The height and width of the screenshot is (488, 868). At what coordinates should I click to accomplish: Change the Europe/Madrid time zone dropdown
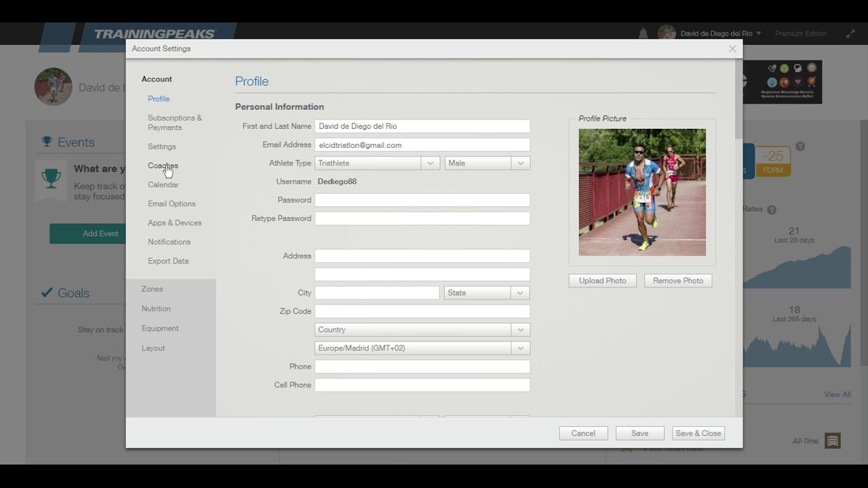tap(422, 348)
